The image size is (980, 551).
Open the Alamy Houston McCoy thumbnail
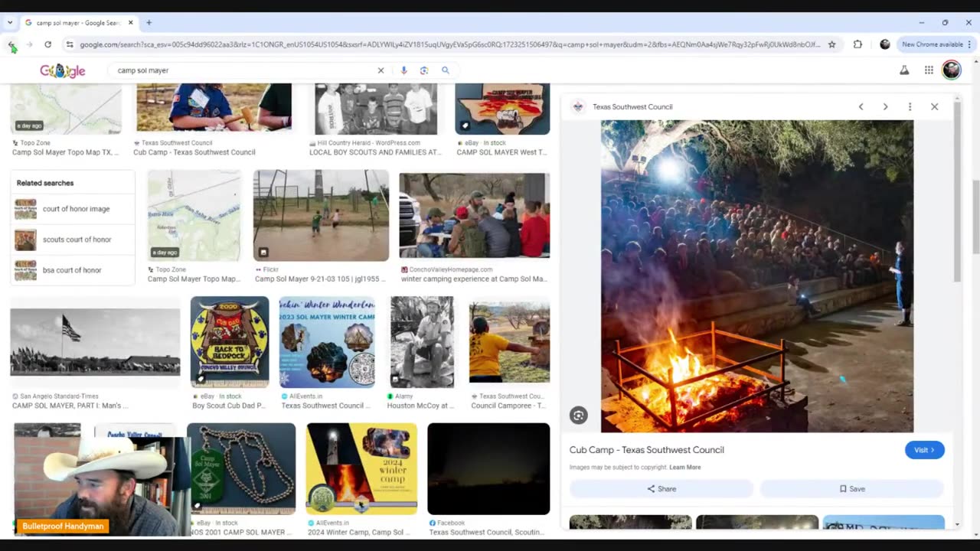coord(422,342)
